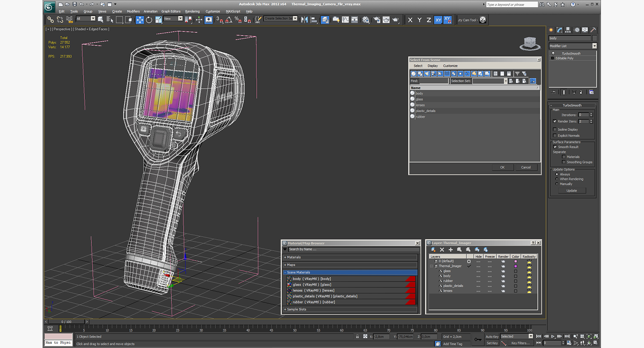The width and height of the screenshot is (644, 348).
Task: Open the Hierarchy command panel tab
Action: pos(568,30)
